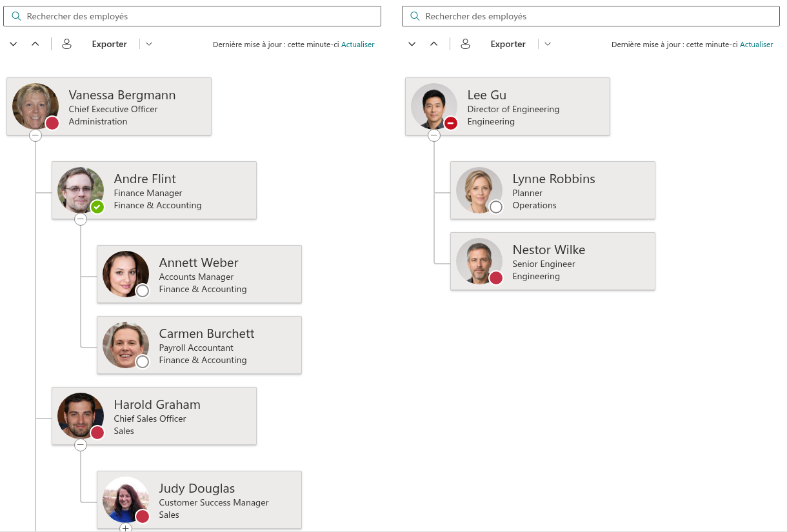This screenshot has width=787, height=532.
Task: Click the person icon in left toolbar
Action: [x=66, y=44]
